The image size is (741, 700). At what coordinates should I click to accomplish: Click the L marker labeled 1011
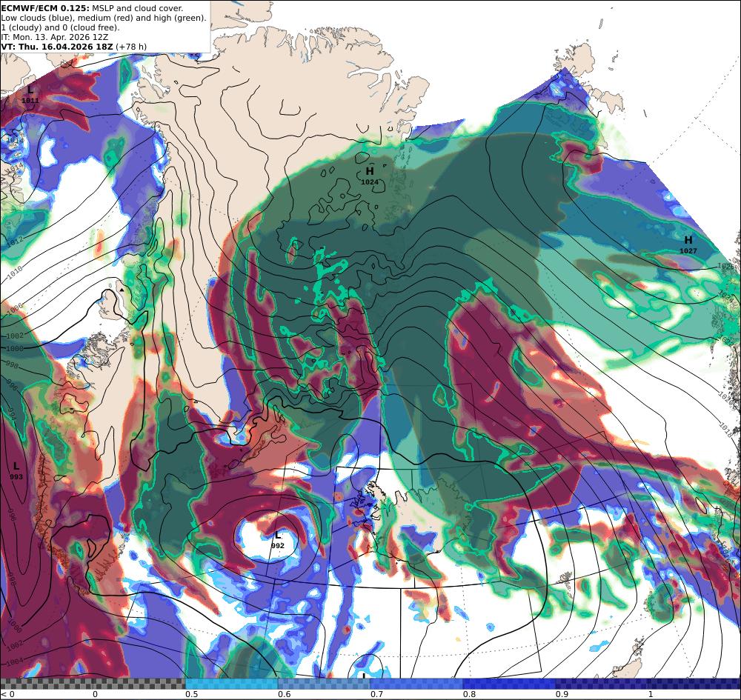tap(30, 90)
